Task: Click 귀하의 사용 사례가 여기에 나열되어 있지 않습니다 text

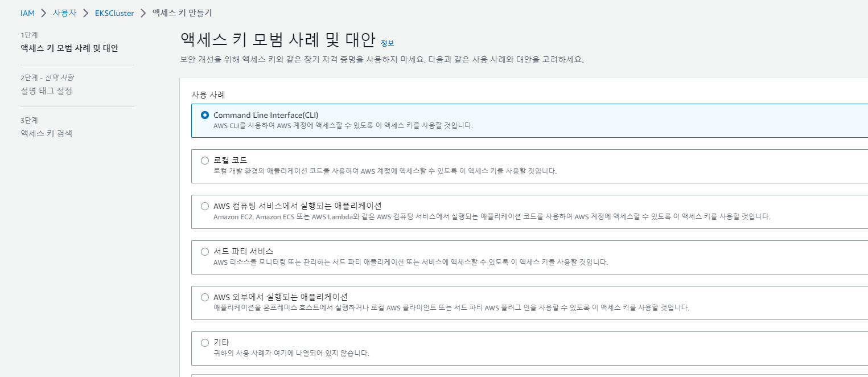Action: 291,353
